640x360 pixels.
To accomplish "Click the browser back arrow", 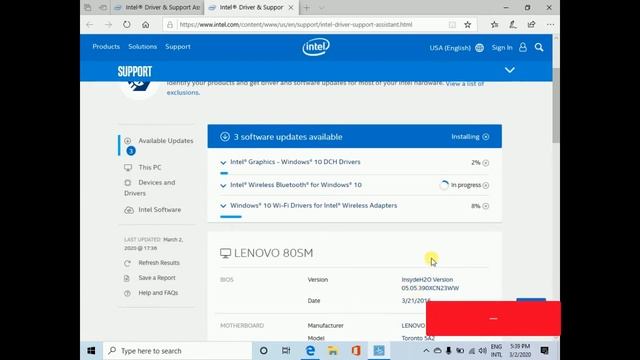I will tap(89, 25).
